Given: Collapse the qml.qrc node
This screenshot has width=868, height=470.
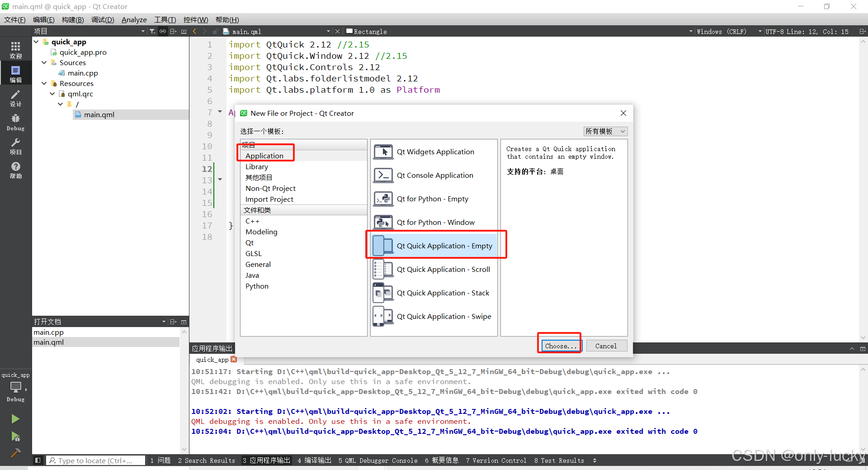Looking at the screenshot, I should 52,94.
